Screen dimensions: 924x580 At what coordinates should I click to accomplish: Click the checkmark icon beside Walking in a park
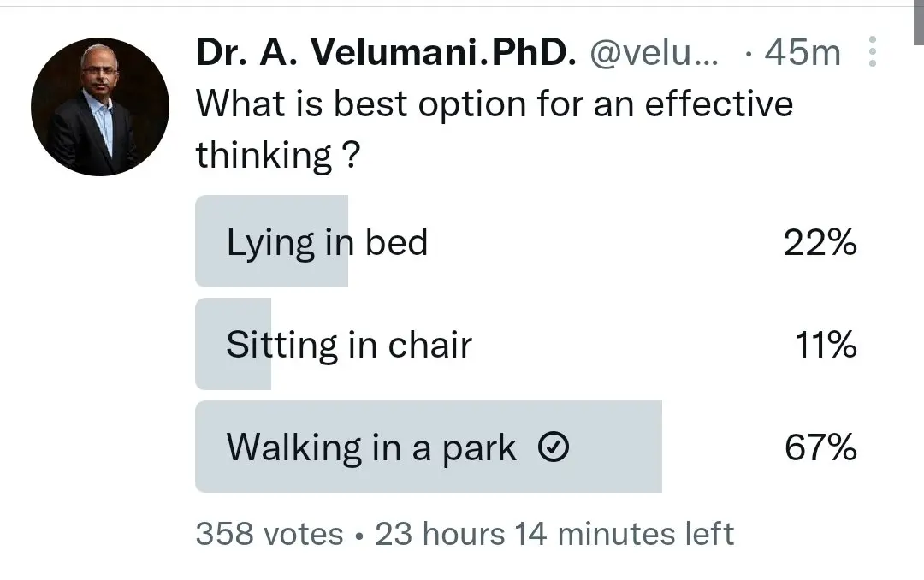click(556, 447)
